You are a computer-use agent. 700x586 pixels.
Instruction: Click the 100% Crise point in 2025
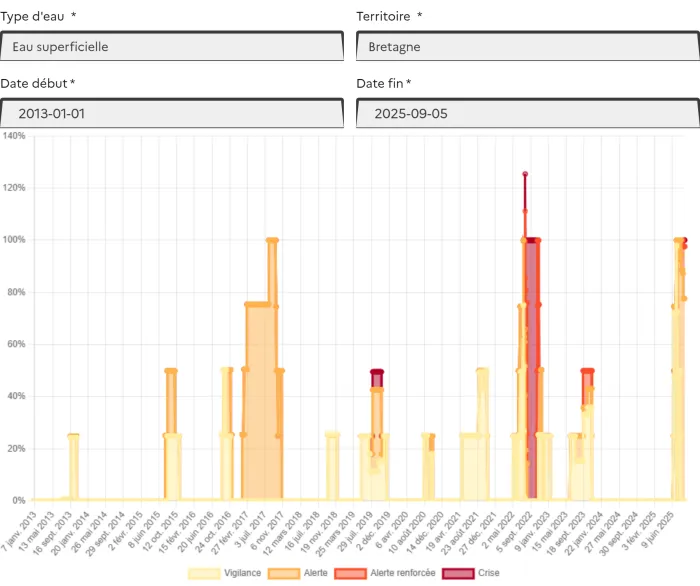click(x=684, y=240)
